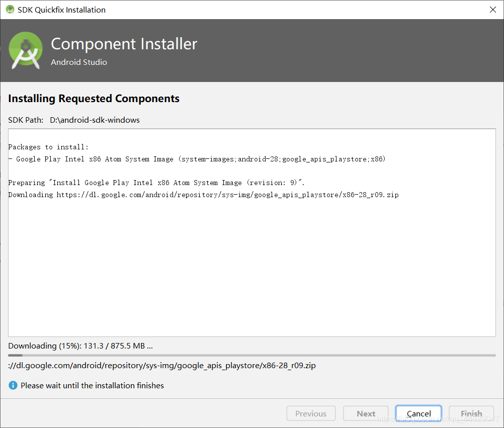Click the download progress bar
The image size is (504, 428).
pos(252,356)
